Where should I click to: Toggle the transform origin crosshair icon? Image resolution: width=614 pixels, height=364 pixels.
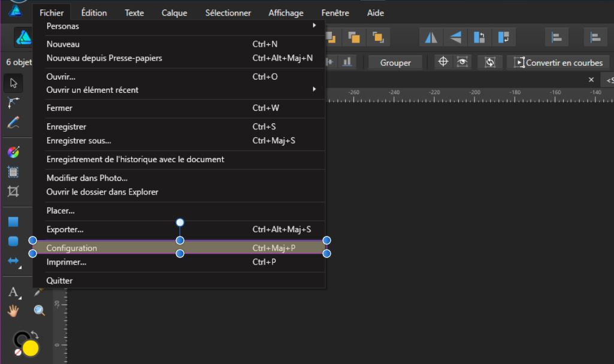coord(443,62)
